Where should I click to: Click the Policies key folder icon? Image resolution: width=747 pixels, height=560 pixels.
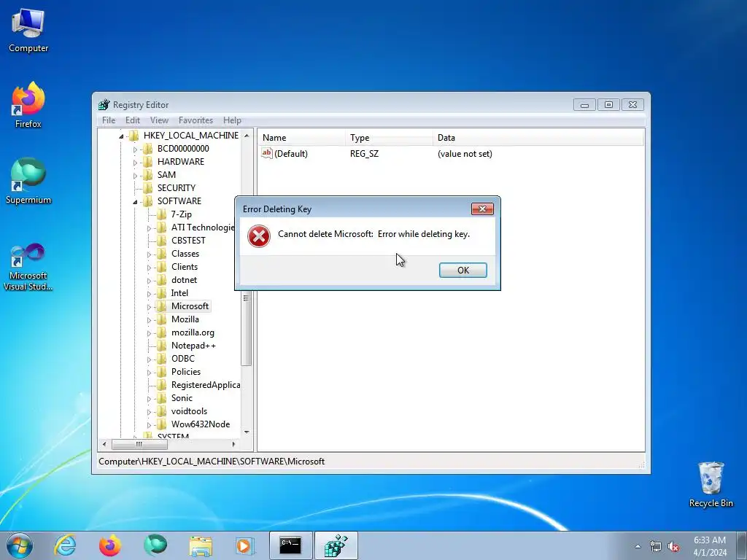[x=162, y=371]
